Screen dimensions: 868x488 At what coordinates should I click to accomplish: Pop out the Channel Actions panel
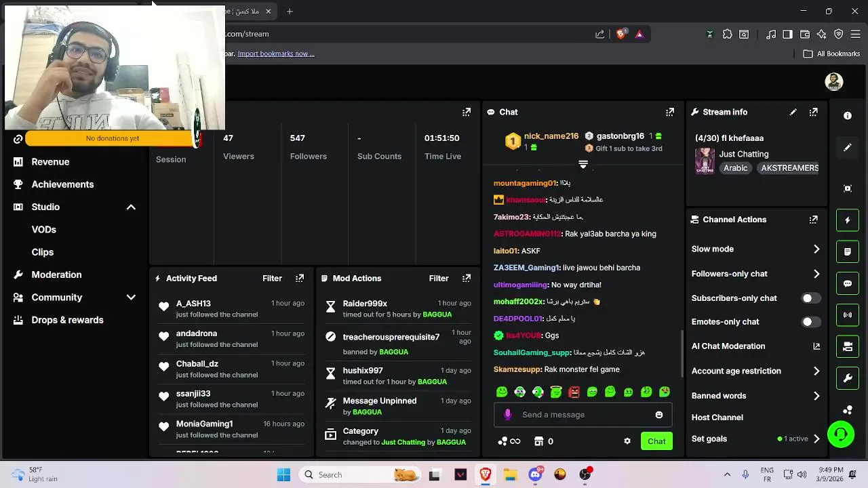pos(814,220)
